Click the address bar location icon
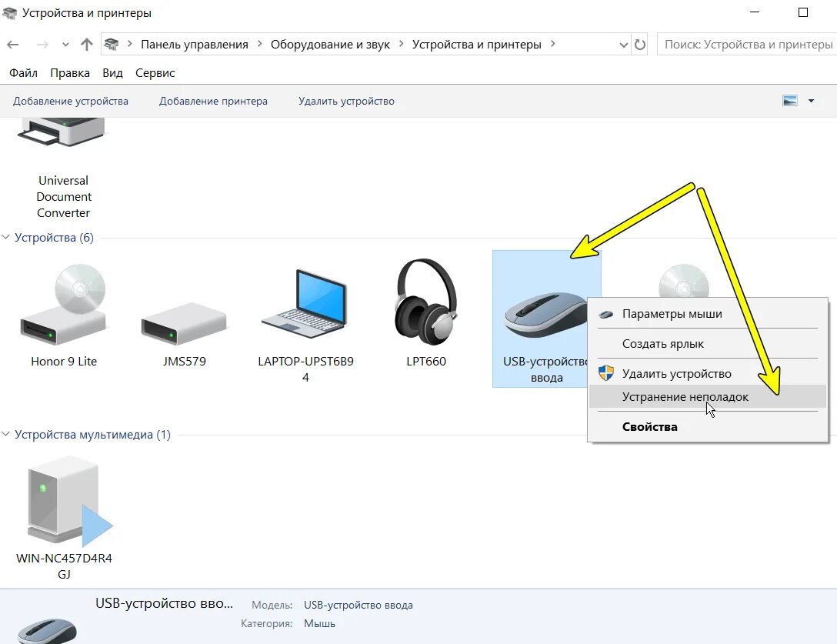 coord(111,45)
